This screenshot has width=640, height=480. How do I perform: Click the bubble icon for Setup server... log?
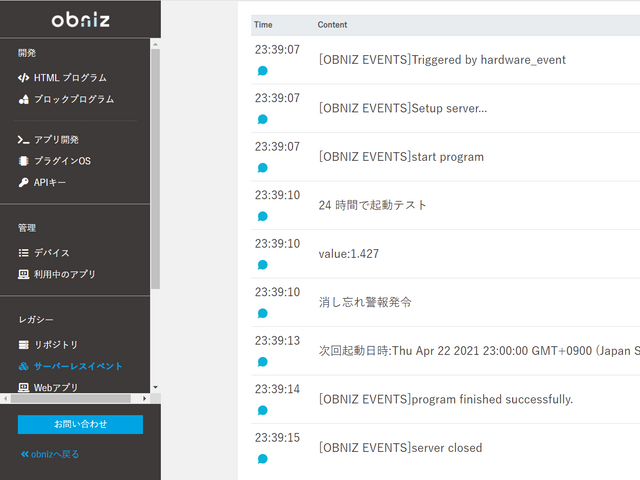coord(262,120)
